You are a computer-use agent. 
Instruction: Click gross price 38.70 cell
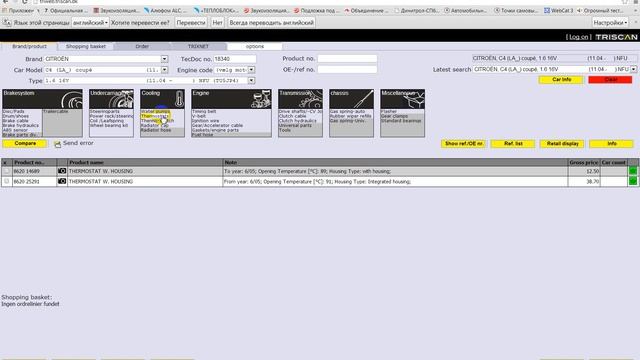(x=584, y=181)
